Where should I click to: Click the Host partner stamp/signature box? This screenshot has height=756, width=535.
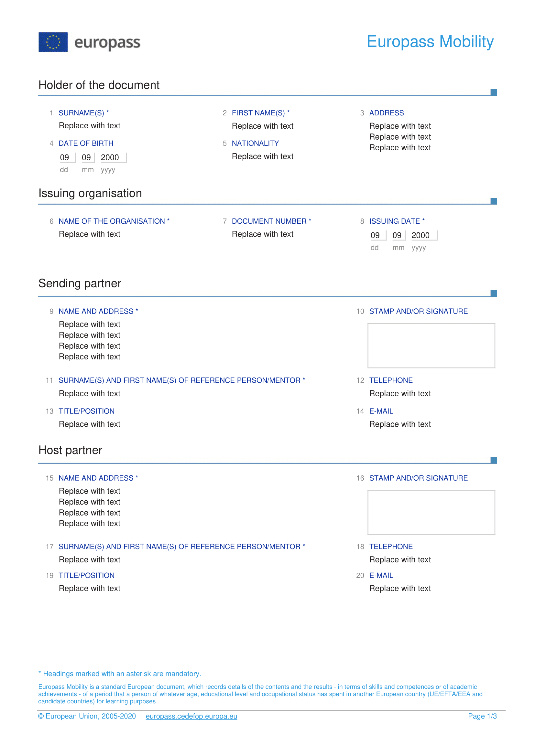431,512
